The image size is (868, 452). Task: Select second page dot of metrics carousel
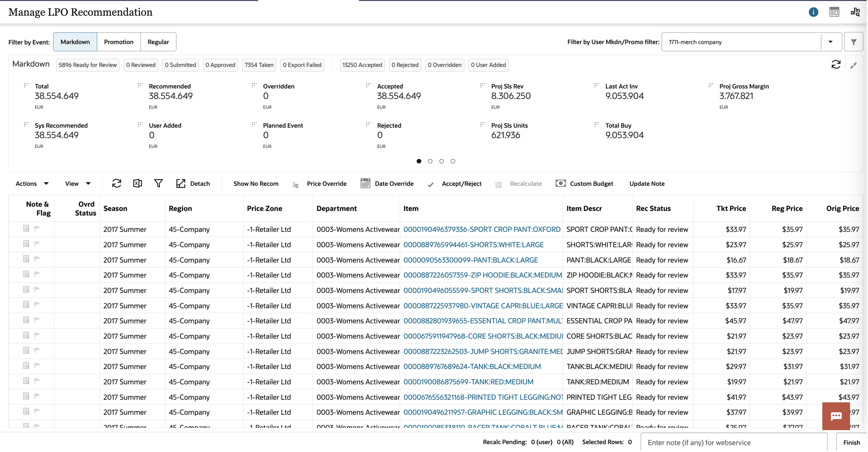point(431,162)
